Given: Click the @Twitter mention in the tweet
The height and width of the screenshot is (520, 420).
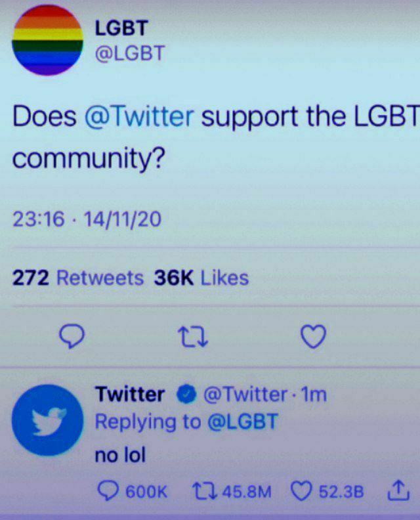Looking at the screenshot, I should (x=139, y=117).
